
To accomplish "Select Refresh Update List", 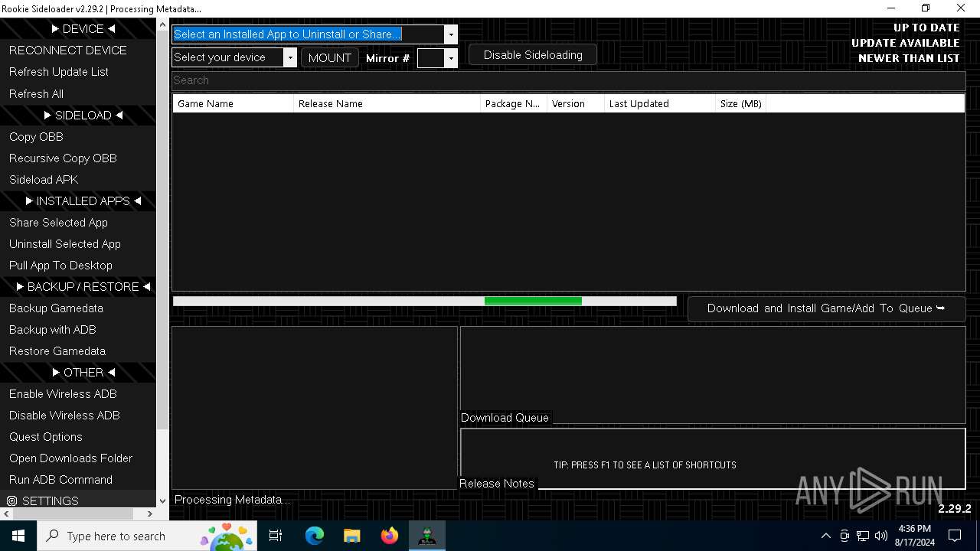I will point(59,72).
